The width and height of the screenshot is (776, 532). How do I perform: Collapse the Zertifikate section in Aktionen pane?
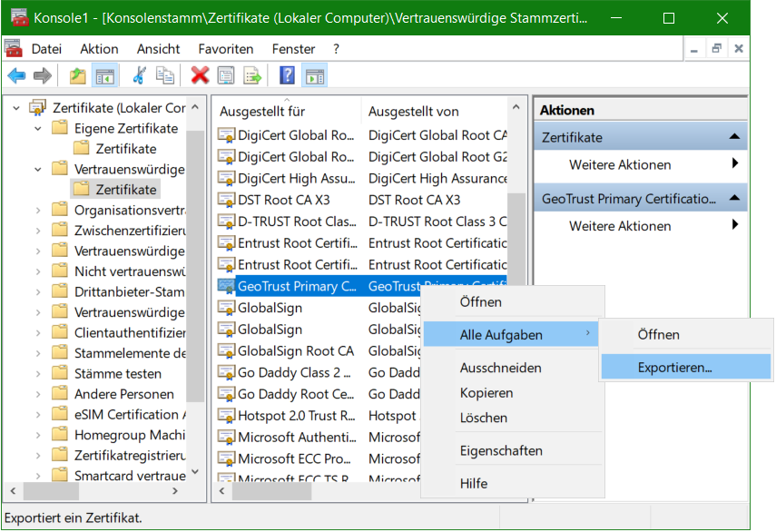[734, 137]
